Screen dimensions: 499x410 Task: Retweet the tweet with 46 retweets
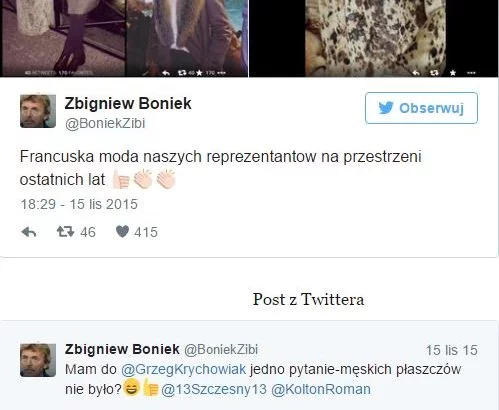tap(65, 232)
